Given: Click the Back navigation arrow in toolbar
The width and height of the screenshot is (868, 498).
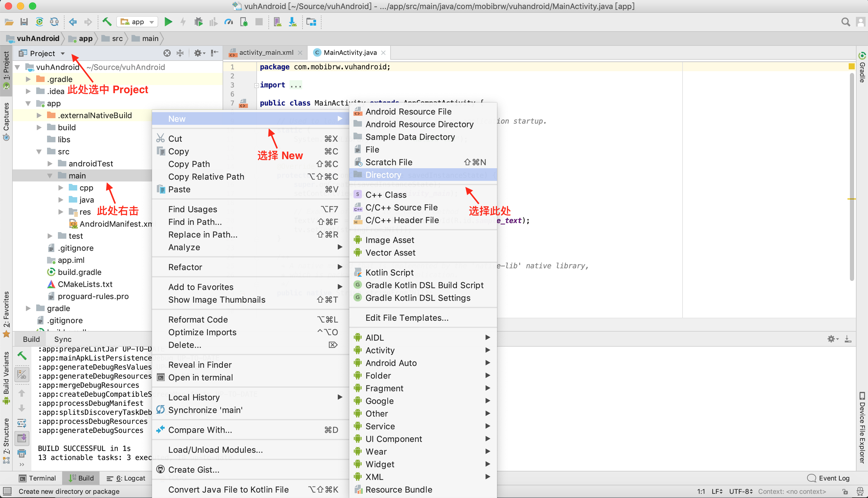Looking at the screenshot, I should pyautogui.click(x=72, y=22).
